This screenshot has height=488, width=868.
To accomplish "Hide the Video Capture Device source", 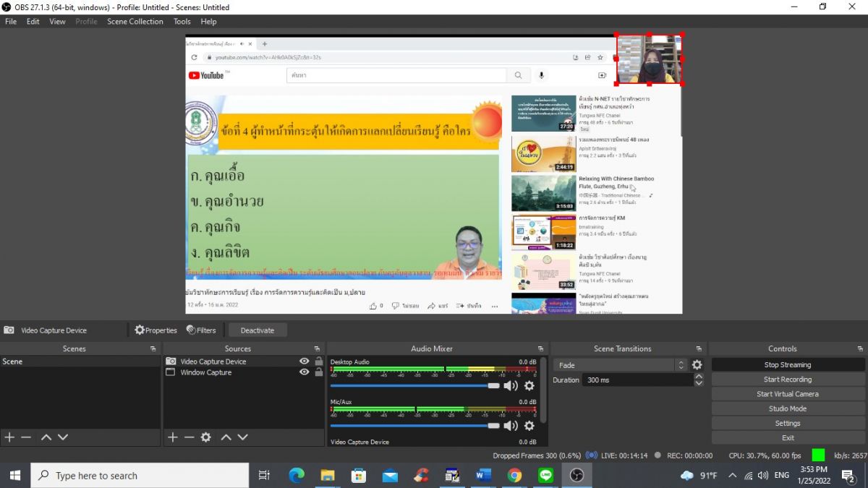I will (x=305, y=361).
